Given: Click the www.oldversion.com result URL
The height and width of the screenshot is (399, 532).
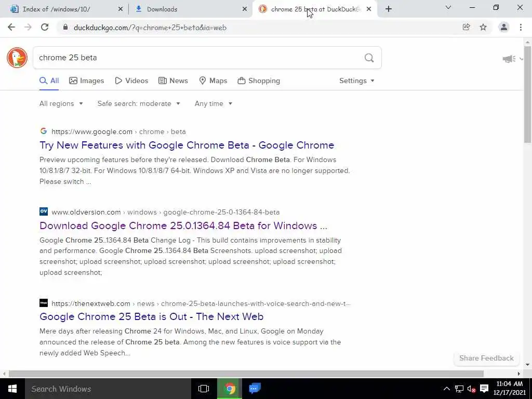Looking at the screenshot, I should 166,212.
